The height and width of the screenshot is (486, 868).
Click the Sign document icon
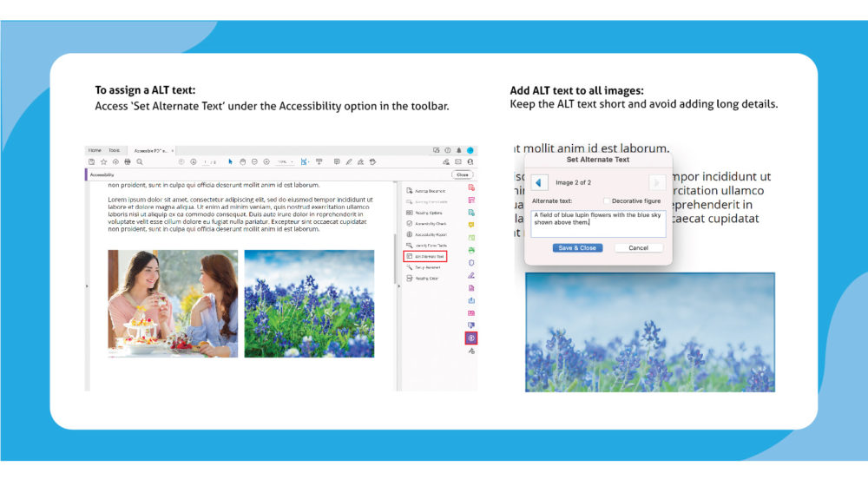361,162
